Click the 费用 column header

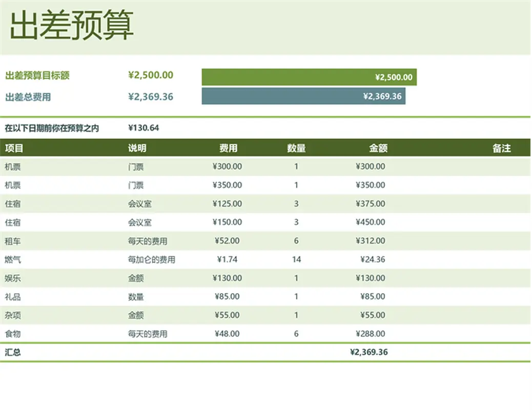tap(228, 148)
